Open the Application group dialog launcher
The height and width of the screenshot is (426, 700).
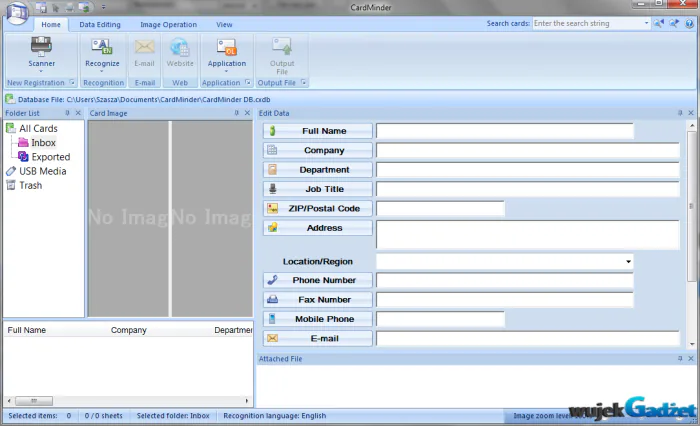click(x=248, y=82)
